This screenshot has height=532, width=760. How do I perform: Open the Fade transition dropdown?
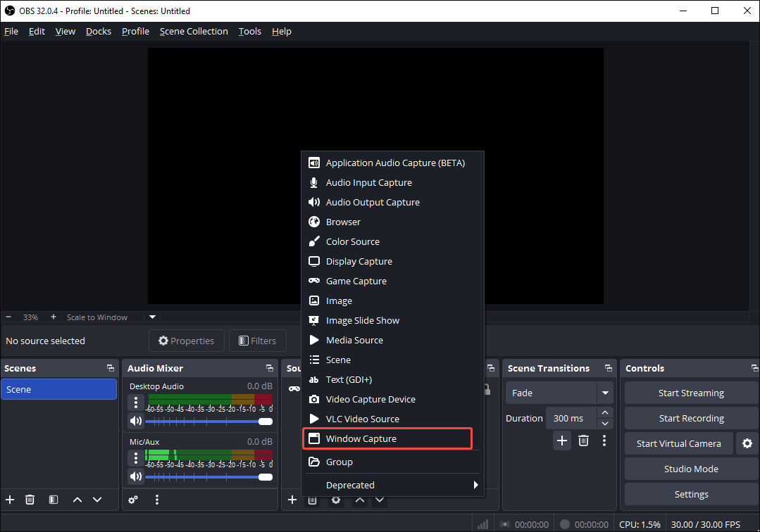pos(604,393)
